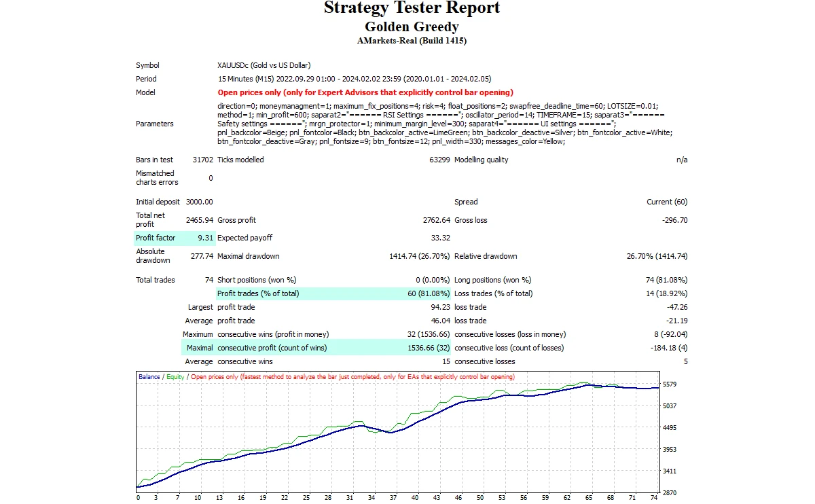This screenshot has height=504, width=815.
Task: Click the Strategy Tester Report title
Action: pos(412,9)
